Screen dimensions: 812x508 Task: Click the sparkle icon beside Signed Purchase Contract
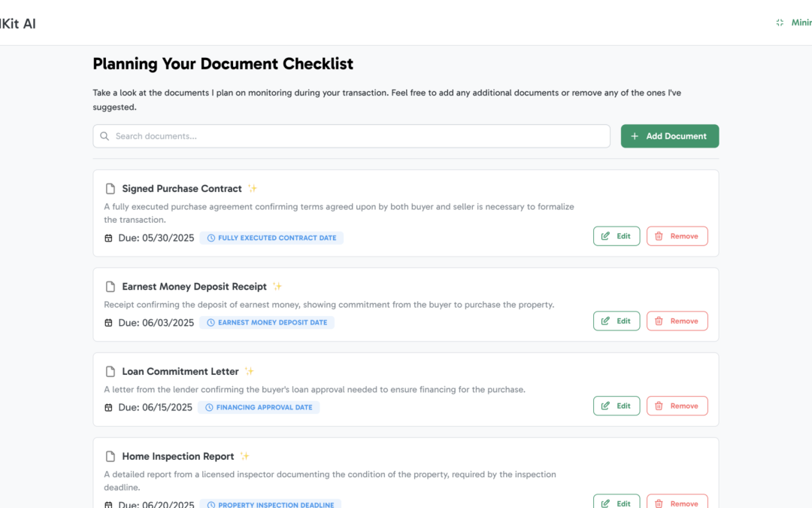coord(253,189)
